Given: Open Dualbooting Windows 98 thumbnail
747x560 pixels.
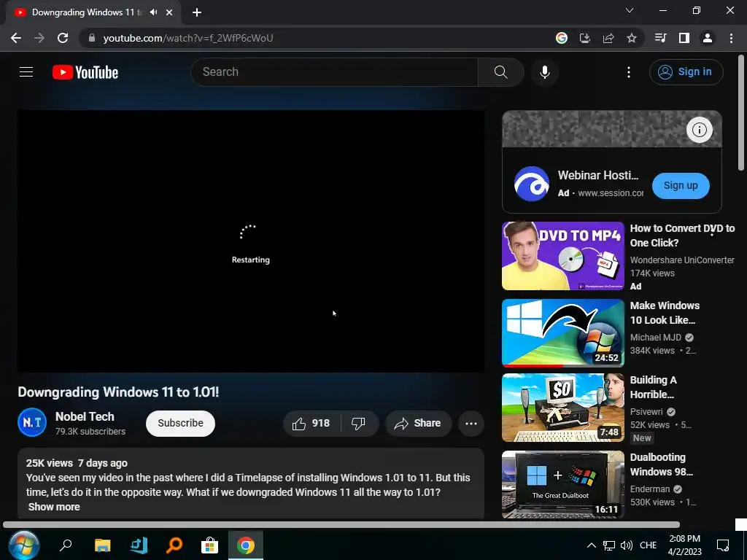Looking at the screenshot, I should point(562,484).
